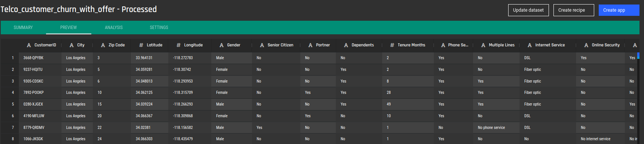Click the Dependents column header label
This screenshot has width=644, height=144.
(x=363, y=45)
